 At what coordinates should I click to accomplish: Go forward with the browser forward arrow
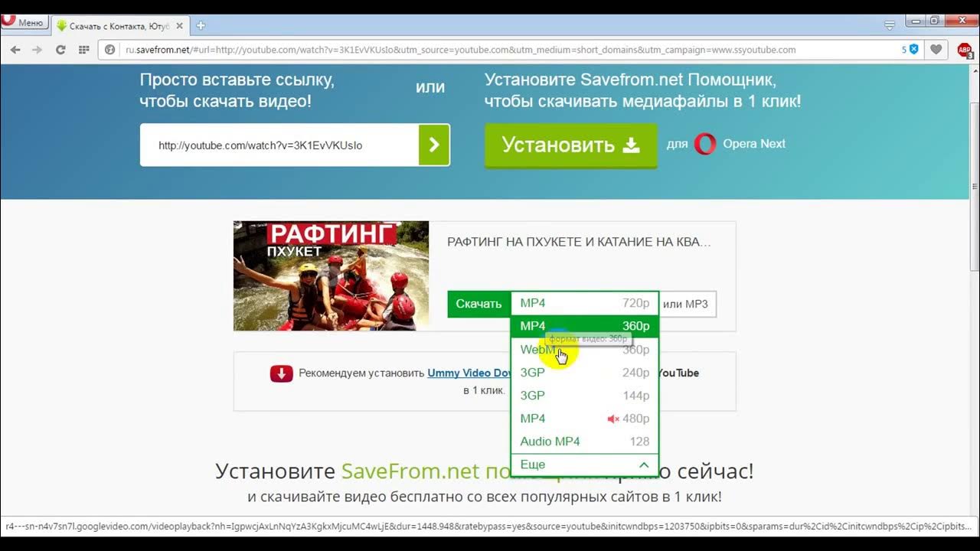click(37, 50)
